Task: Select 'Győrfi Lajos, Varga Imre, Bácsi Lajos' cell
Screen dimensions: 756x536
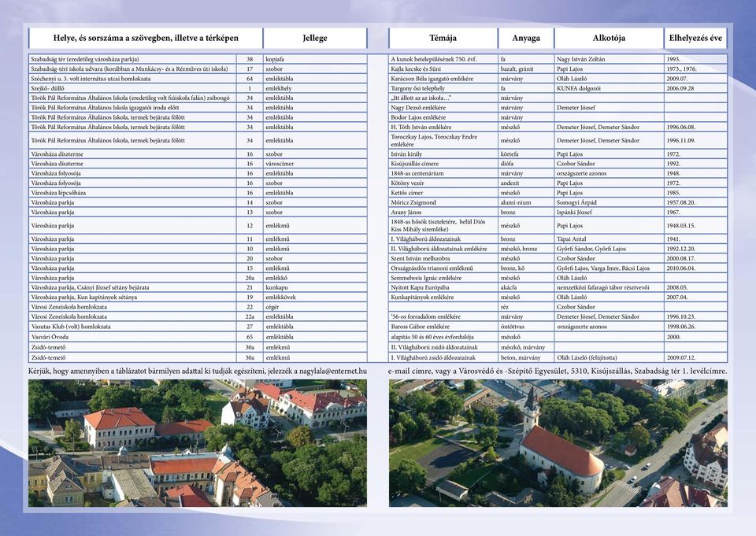Action: click(x=609, y=268)
